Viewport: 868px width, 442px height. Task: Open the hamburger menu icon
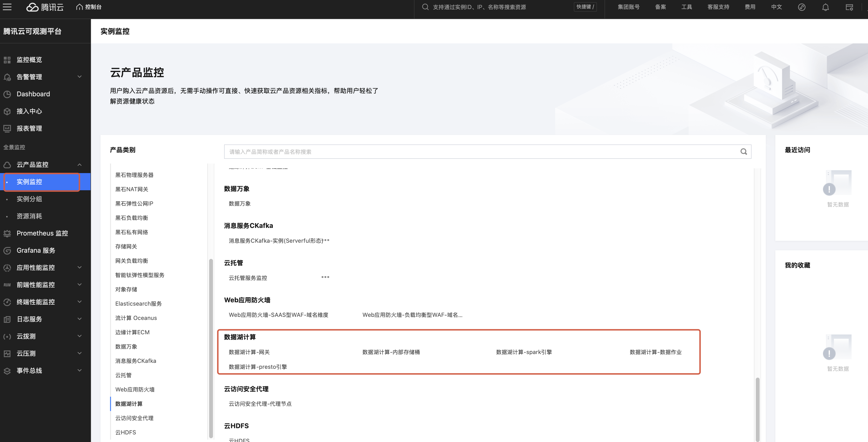pyautogui.click(x=7, y=7)
